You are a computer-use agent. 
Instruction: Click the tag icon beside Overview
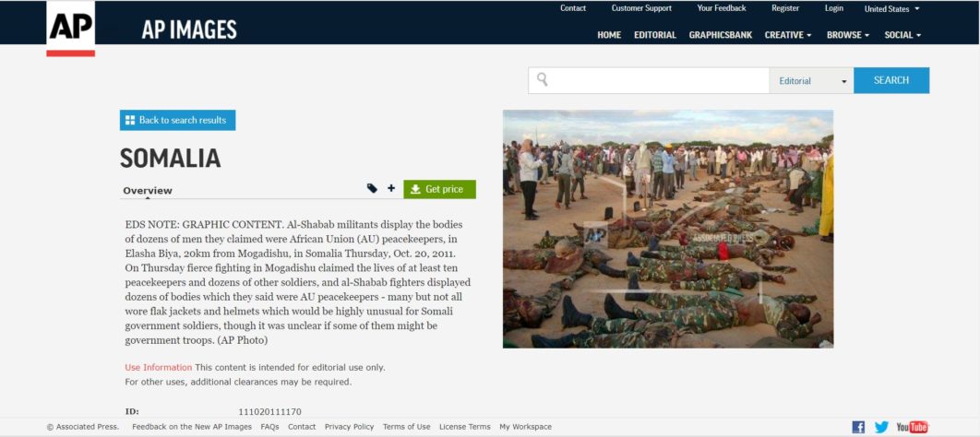(372, 188)
